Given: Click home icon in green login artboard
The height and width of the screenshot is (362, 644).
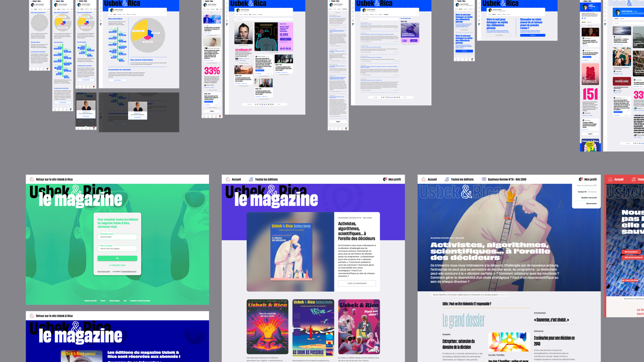Looking at the screenshot, I should (32, 179).
